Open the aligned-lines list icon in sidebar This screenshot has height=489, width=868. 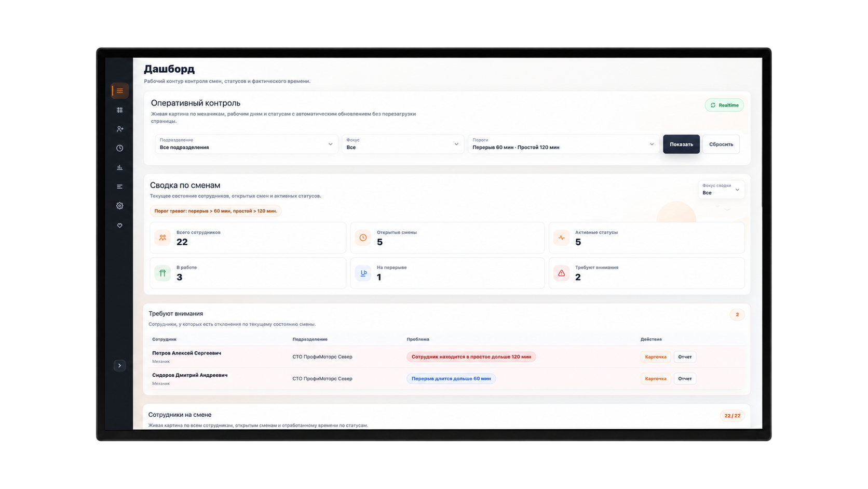pos(119,187)
